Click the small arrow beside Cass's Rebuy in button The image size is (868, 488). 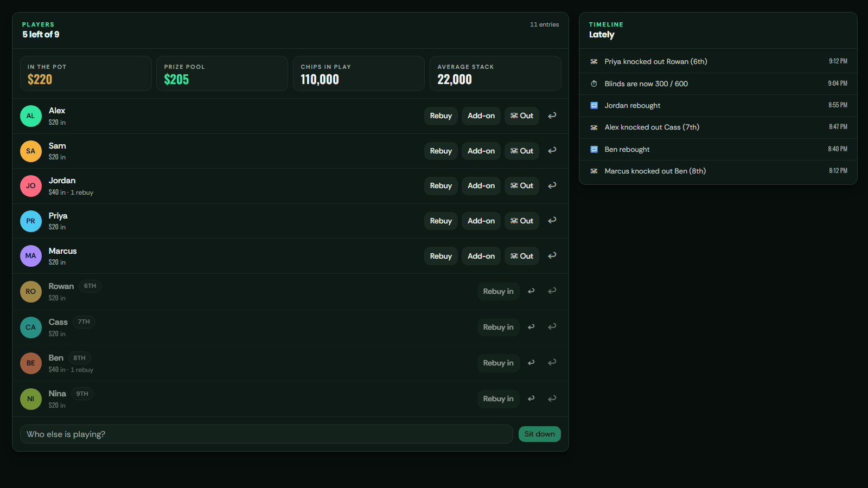point(531,327)
